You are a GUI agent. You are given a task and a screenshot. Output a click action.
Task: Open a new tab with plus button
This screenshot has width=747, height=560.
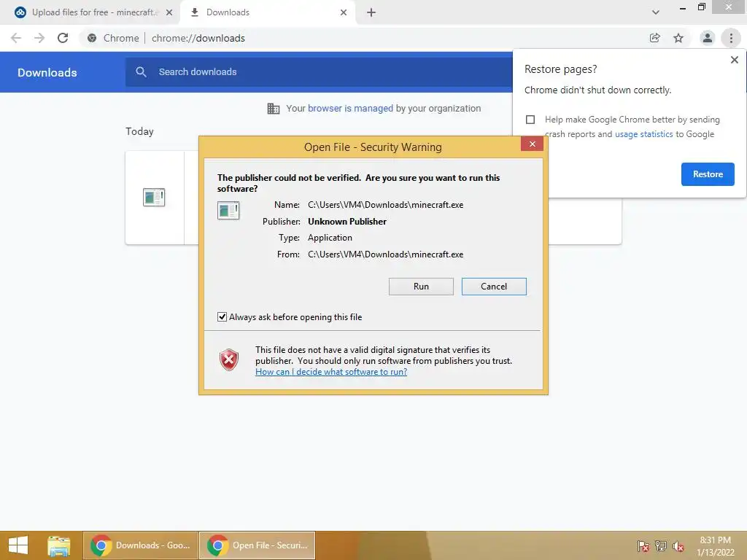[371, 12]
